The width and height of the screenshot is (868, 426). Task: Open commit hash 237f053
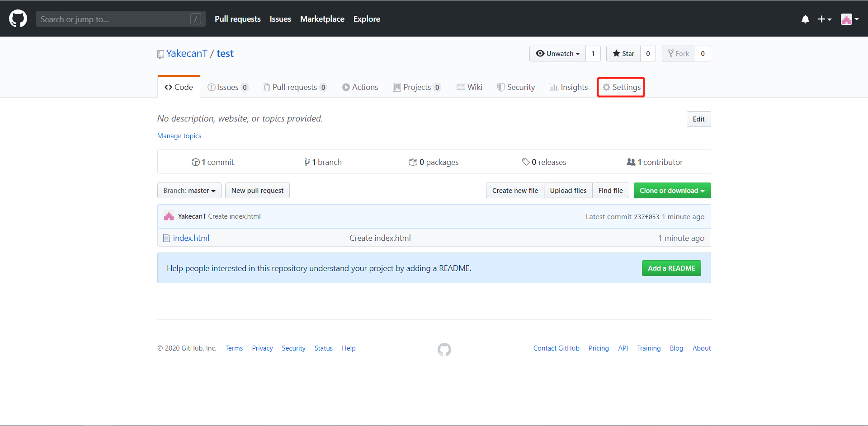pyautogui.click(x=646, y=217)
